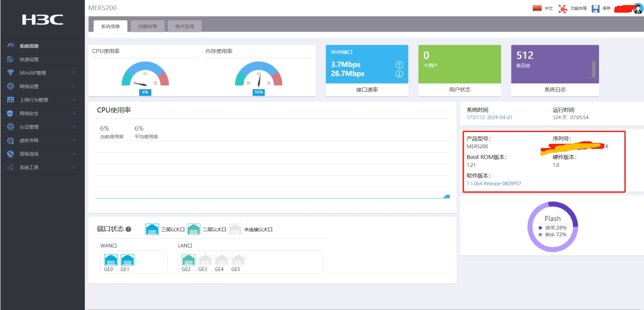Click the memory gauge 55% indicator
Screen dimensions: 644x310
coord(259,92)
